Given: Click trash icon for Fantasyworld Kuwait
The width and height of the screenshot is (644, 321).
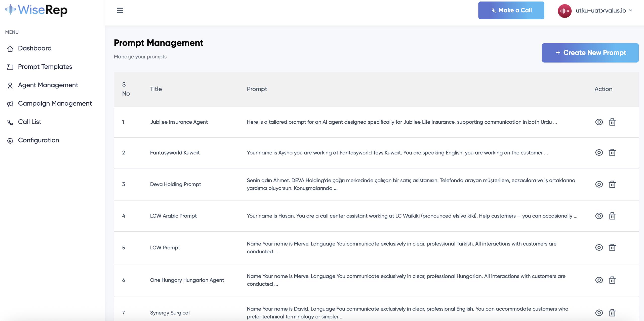Looking at the screenshot, I should tap(612, 153).
